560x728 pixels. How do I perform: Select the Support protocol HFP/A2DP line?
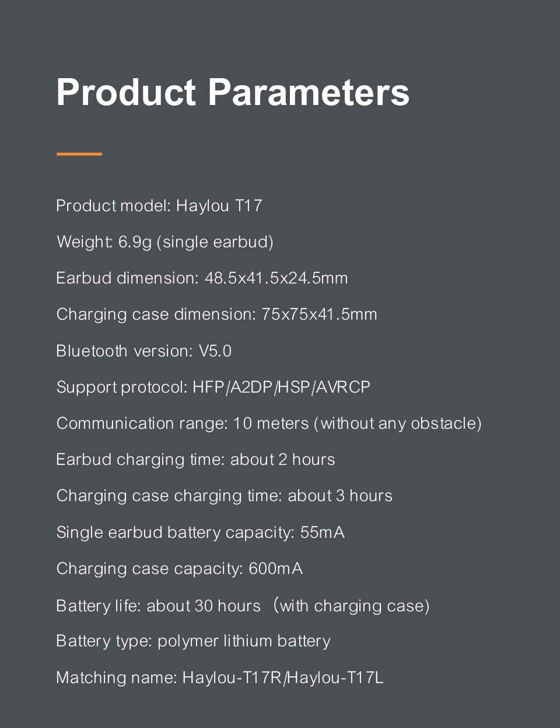213,387
